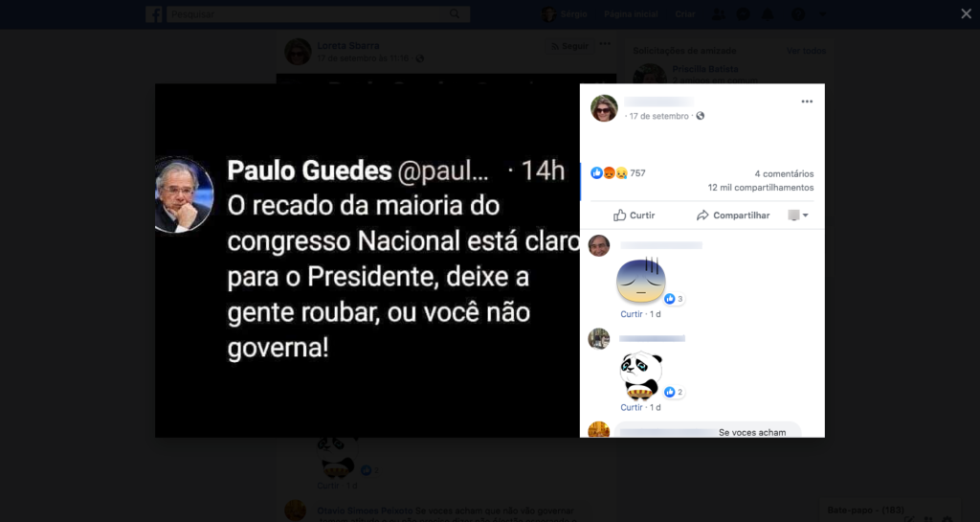The width and height of the screenshot is (980, 522).
Task: Click the Facebook logo in top bar
Action: (x=154, y=13)
